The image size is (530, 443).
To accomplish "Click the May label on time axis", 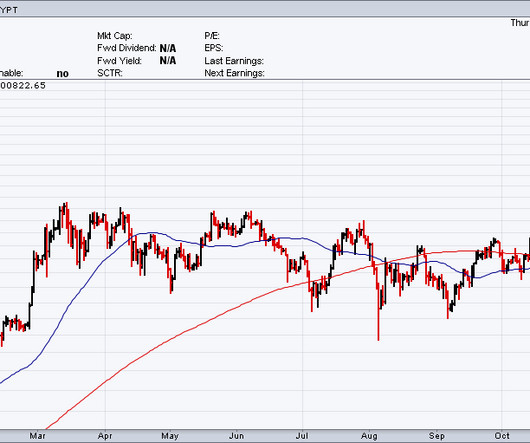I will (x=170, y=436).
